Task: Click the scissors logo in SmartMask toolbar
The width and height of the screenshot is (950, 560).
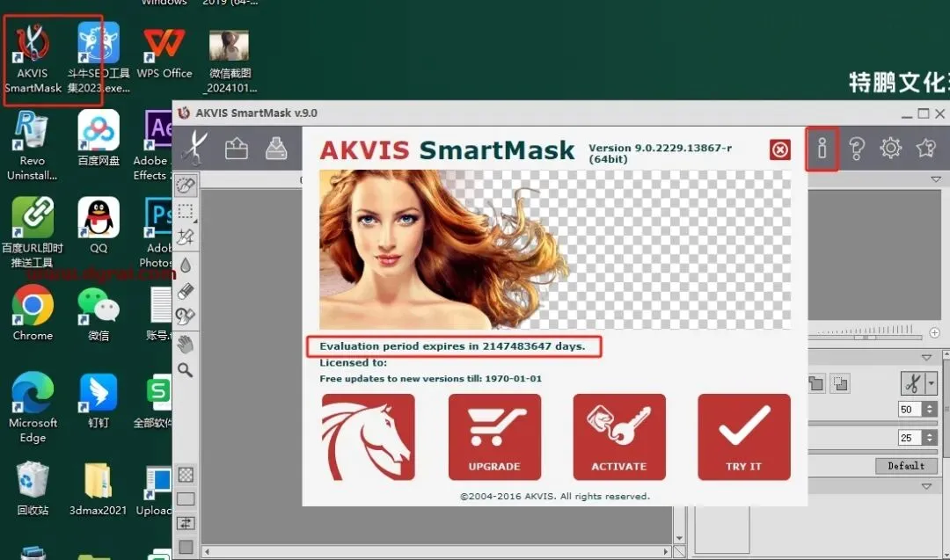Action: tap(195, 148)
